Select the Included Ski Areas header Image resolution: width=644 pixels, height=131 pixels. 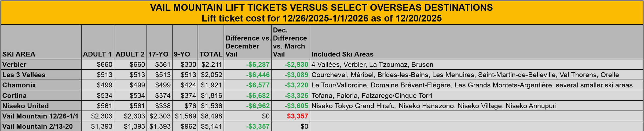click(x=342, y=54)
